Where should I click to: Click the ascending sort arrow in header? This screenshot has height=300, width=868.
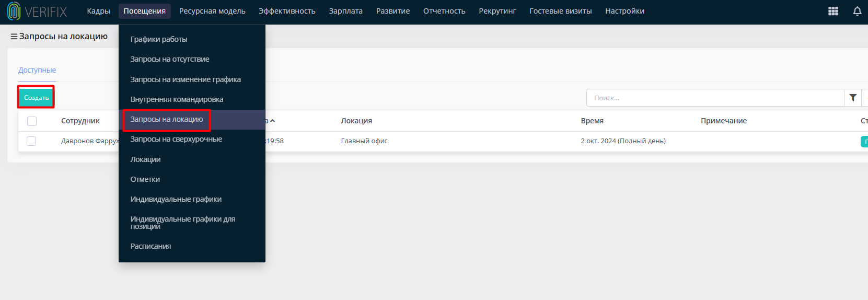pos(272,121)
